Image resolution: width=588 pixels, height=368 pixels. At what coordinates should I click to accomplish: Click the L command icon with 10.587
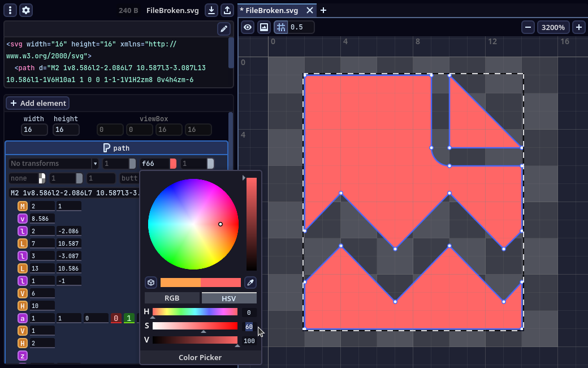tap(23, 243)
